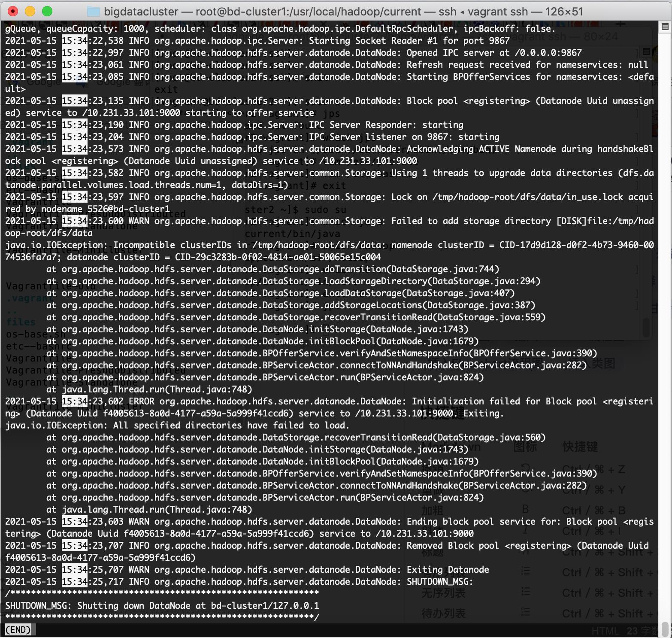Click the scrollbar thumb in the lower right corner
Image resolution: width=672 pixels, height=638 pixels.
click(665, 630)
